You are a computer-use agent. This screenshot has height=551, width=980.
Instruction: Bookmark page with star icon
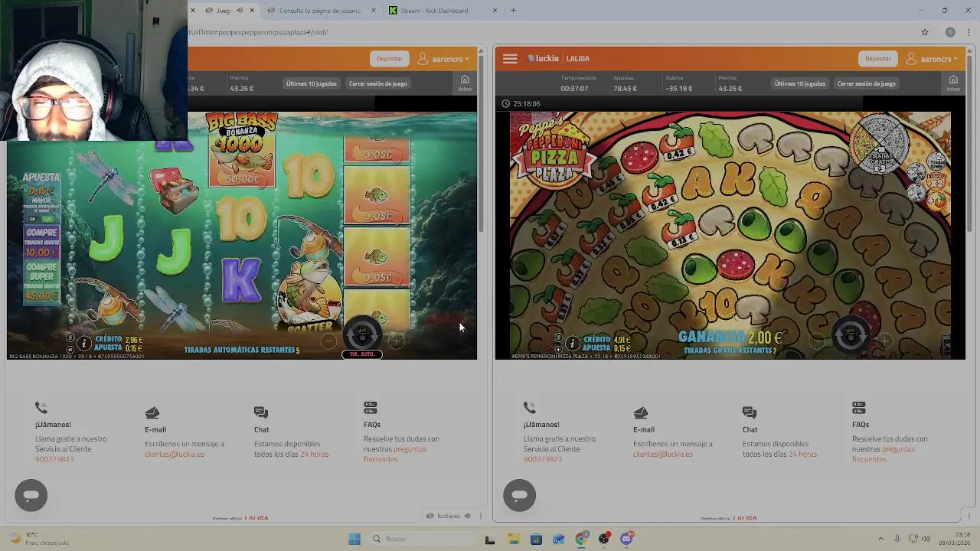(x=925, y=32)
